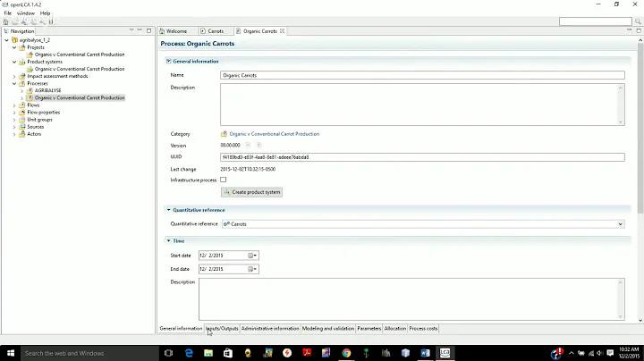Collapse the agribalyse_1_2 database node
Screen dimensions: 644x361
tap(6, 40)
